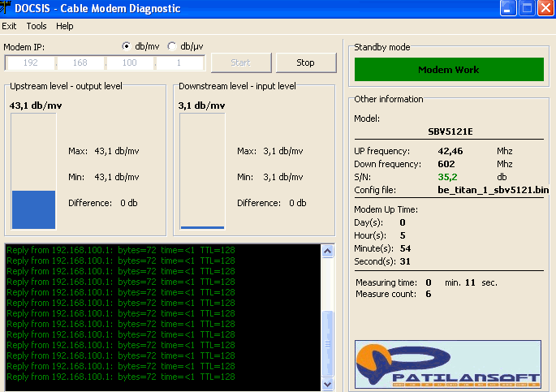Click the Modem Up Time label
This screenshot has width=556, height=392.
(x=386, y=210)
